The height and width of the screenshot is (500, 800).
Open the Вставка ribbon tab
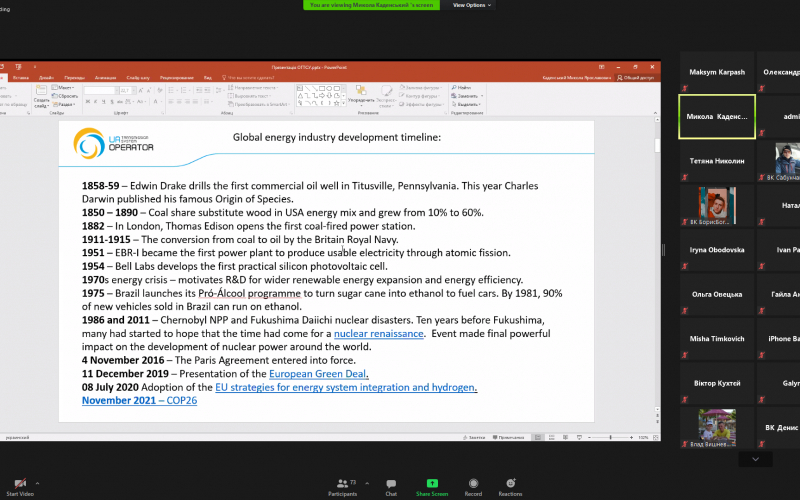21,78
